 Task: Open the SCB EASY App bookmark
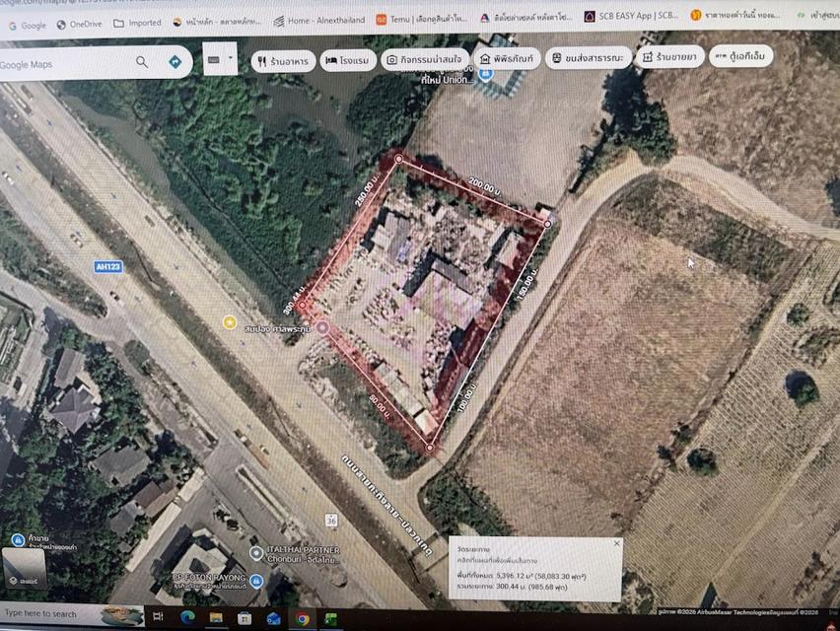coord(631,16)
